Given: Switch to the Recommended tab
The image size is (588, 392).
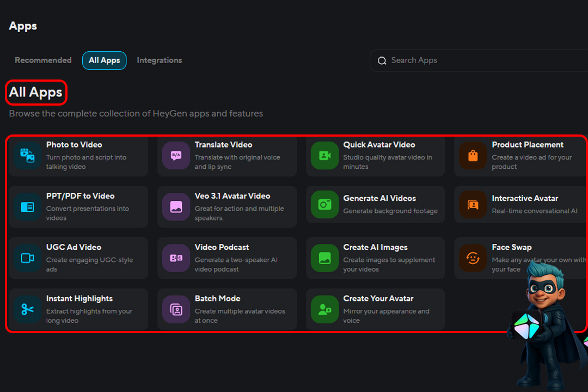Looking at the screenshot, I should [43, 60].
